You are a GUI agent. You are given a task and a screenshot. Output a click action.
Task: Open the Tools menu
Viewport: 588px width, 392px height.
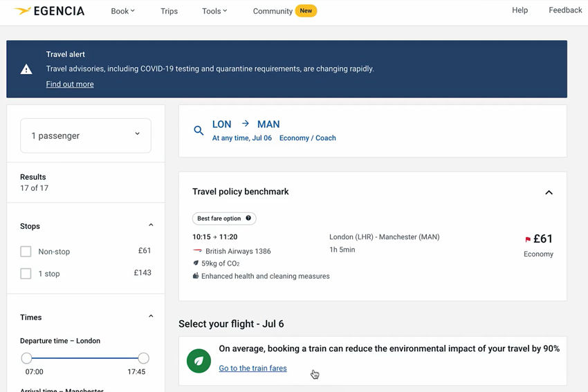(214, 11)
